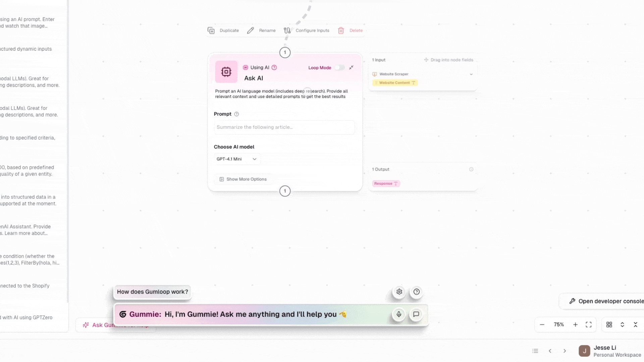Click the J avatar for Jesse Li
This screenshot has width=644, height=362.
point(584,351)
